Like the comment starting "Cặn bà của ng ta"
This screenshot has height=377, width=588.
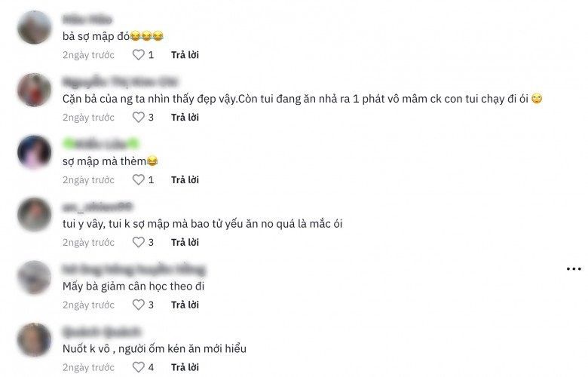click(x=139, y=118)
